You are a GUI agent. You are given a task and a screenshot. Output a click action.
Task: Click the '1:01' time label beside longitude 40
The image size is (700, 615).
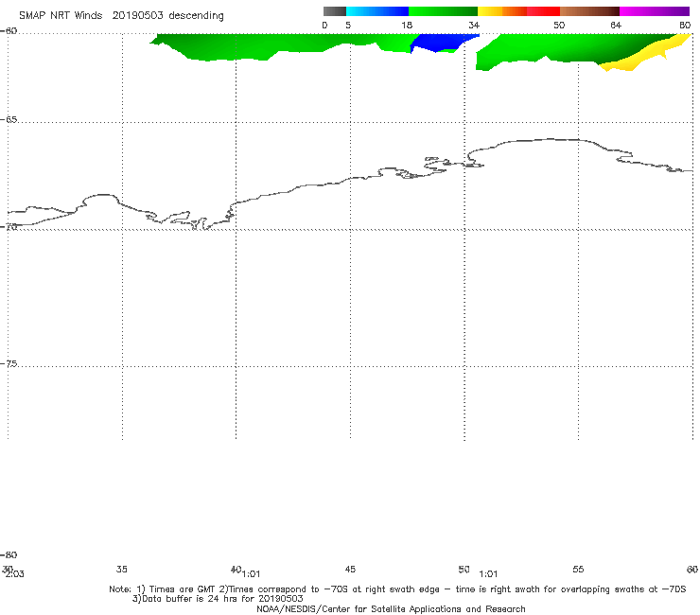[x=251, y=574]
